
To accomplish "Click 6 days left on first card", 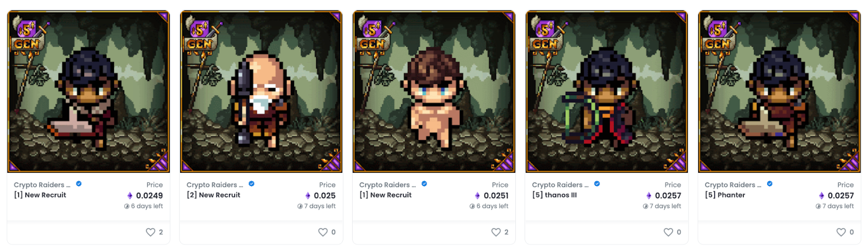I will coord(144,206).
